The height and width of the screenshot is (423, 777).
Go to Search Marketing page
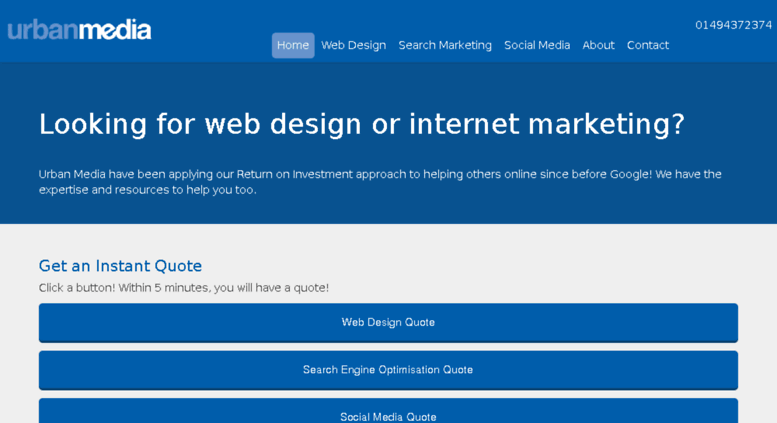point(445,45)
